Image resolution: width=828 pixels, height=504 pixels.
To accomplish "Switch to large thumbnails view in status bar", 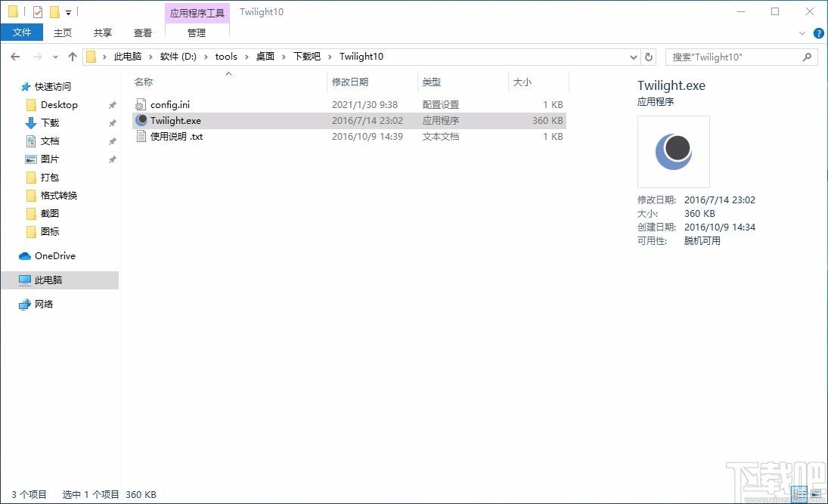I will [x=815, y=494].
